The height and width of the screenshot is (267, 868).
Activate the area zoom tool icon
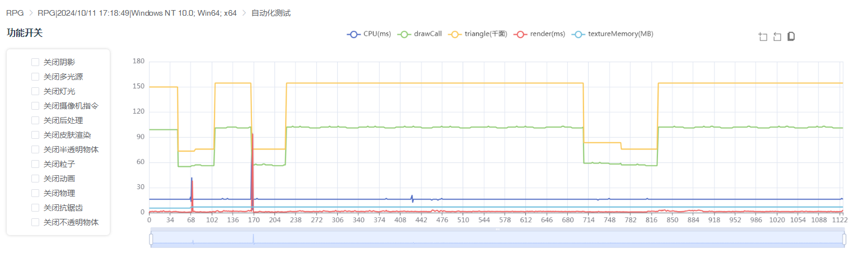pos(763,37)
